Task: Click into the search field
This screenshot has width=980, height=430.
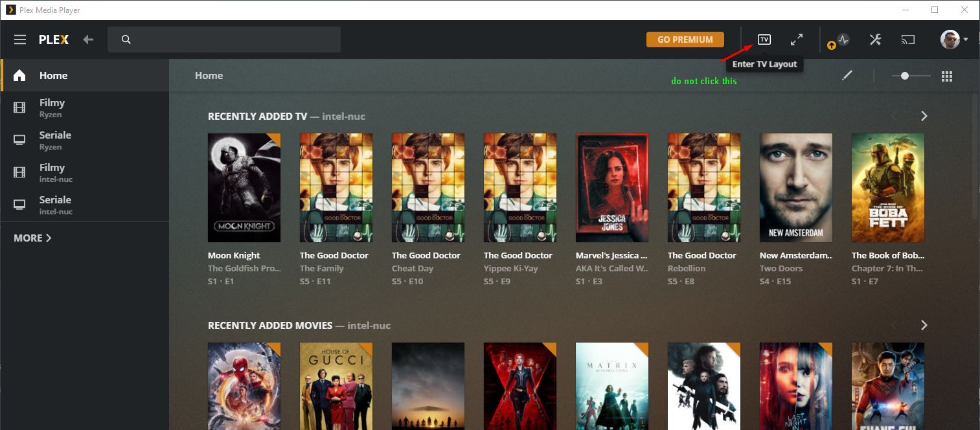Action: point(224,40)
